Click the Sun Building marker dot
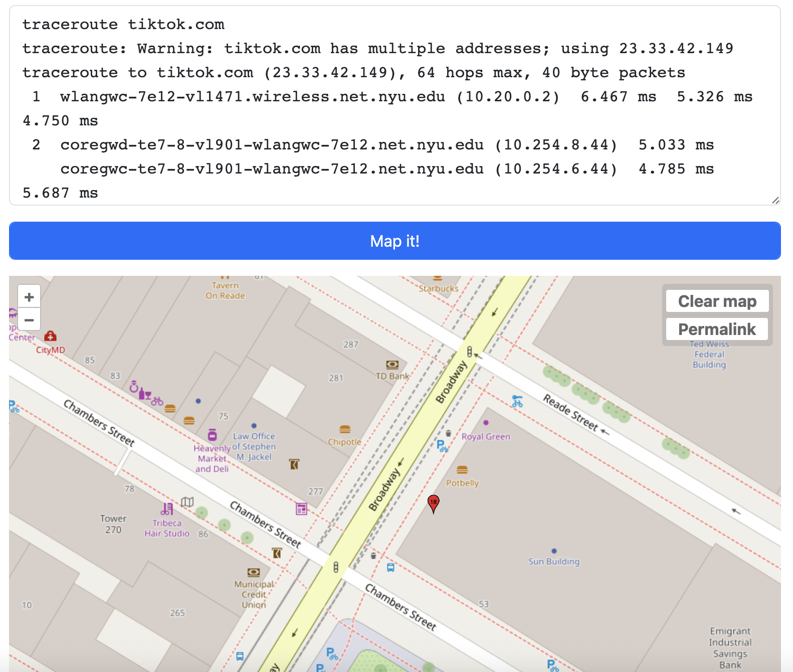 coord(554,551)
